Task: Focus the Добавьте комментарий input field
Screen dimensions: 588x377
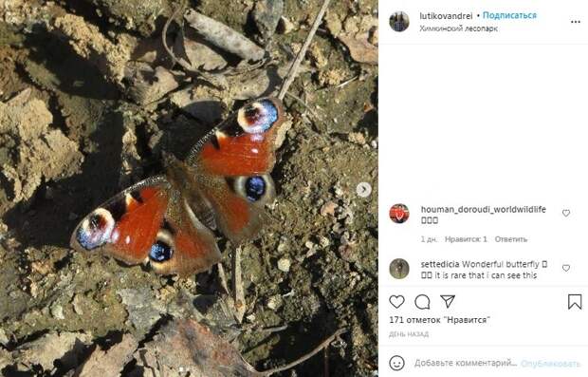Action: 466,363
